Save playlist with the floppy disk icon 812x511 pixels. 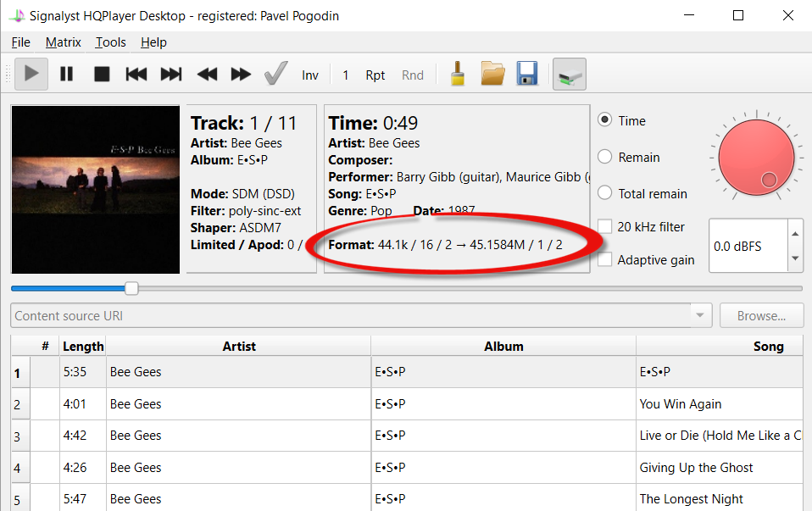(x=527, y=74)
